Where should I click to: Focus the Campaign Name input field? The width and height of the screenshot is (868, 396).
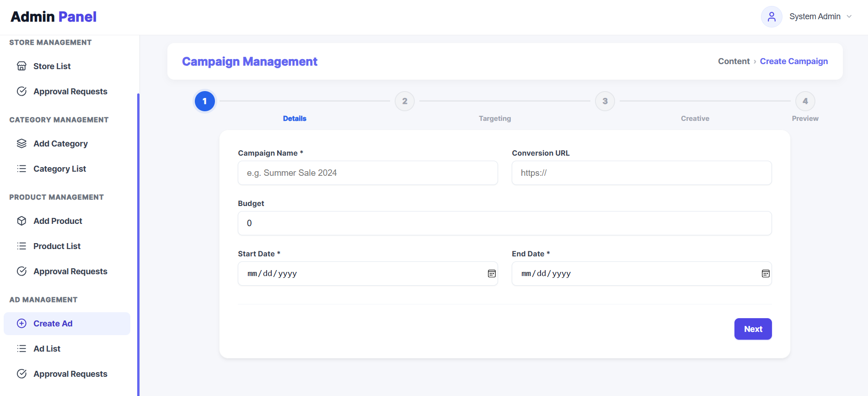[x=368, y=173]
